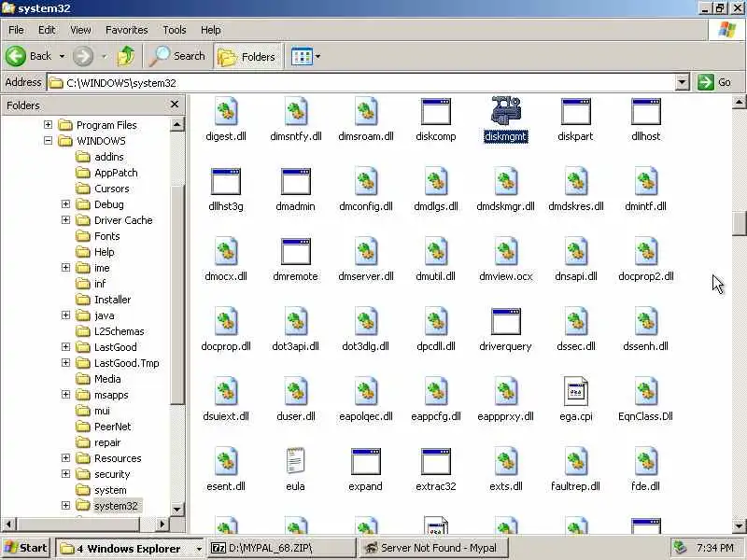
Task: Switch to Server Not Found Mypal window
Action: click(432, 549)
